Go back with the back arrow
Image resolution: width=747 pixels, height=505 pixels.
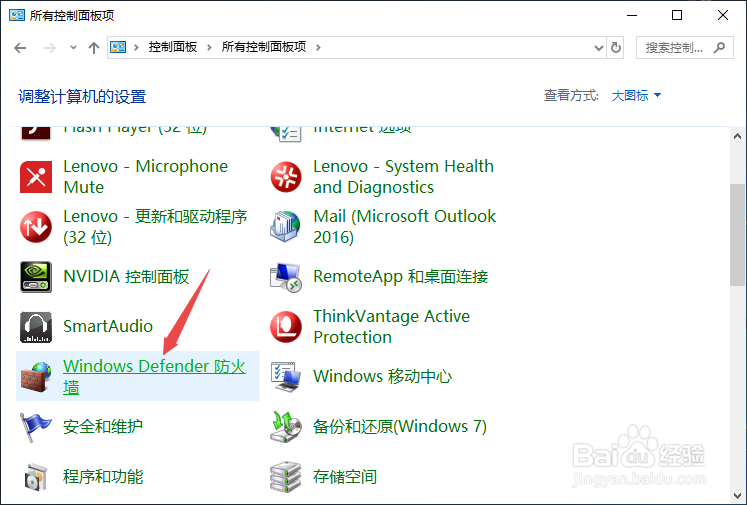click(x=20, y=48)
